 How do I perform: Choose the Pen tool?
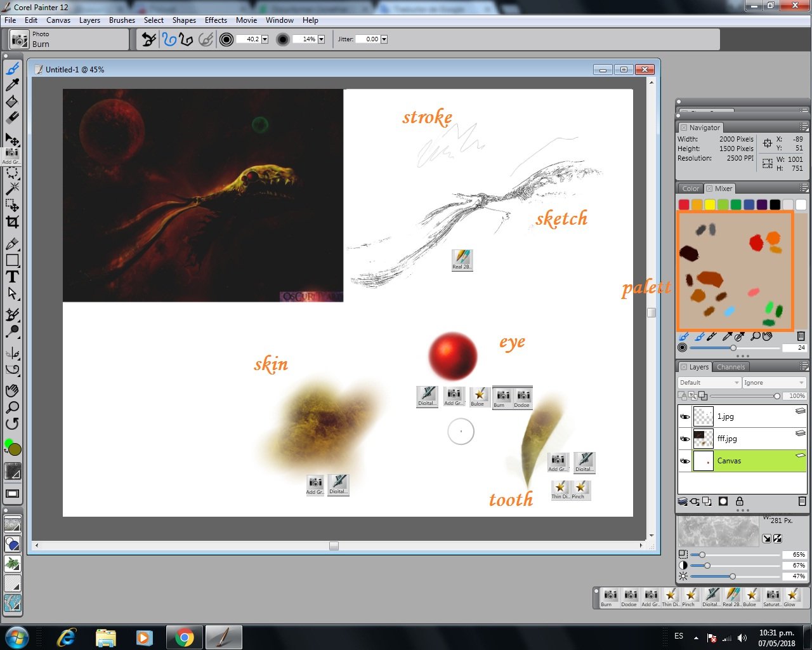click(x=12, y=244)
